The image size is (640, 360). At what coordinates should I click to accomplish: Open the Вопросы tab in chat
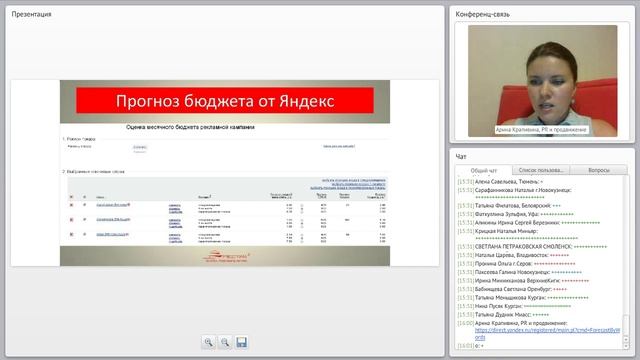point(598,170)
